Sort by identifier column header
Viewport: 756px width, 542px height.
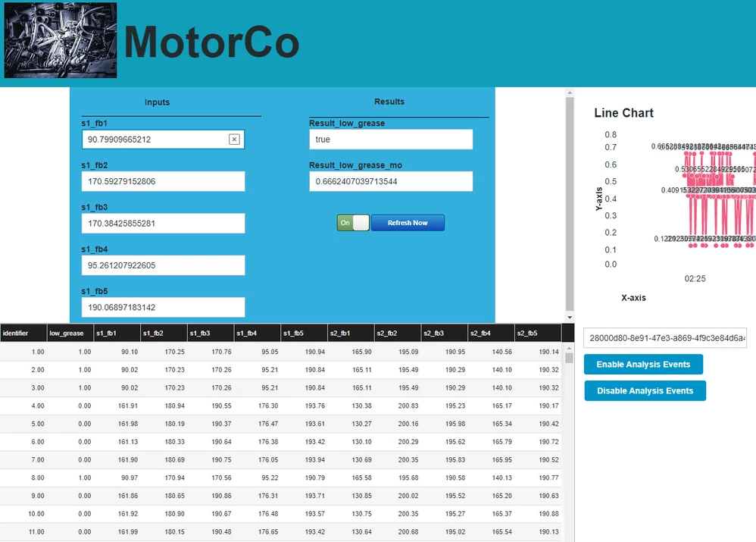(x=23, y=333)
